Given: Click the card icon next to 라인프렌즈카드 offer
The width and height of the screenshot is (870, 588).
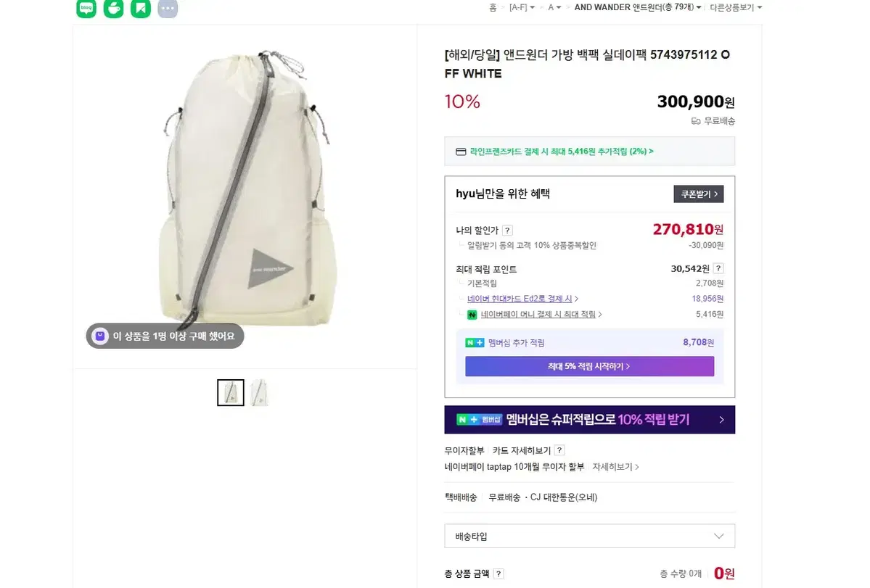Looking at the screenshot, I should [460, 150].
